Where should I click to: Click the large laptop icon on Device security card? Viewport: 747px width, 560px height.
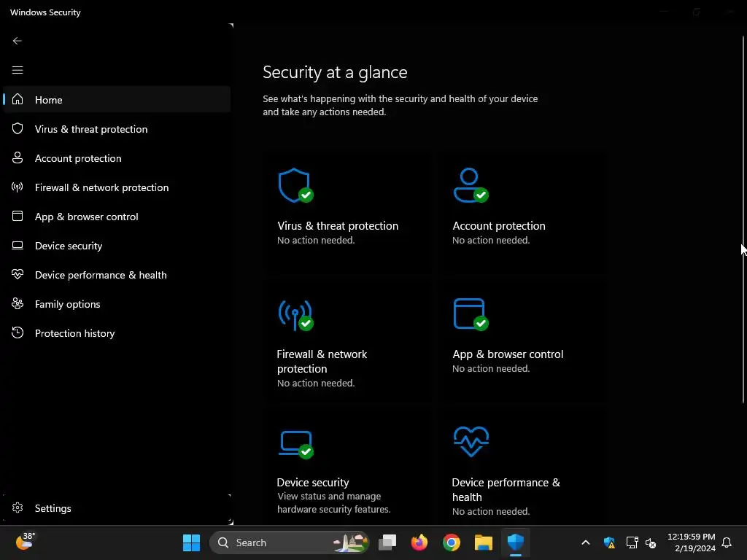pos(296,444)
